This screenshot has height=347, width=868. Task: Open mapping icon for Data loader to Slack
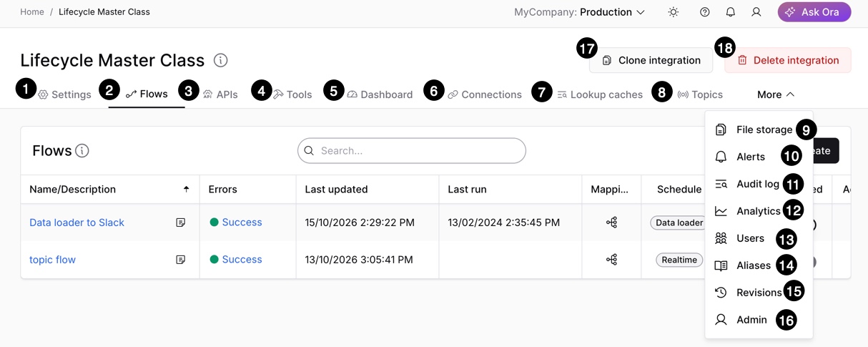coord(611,223)
